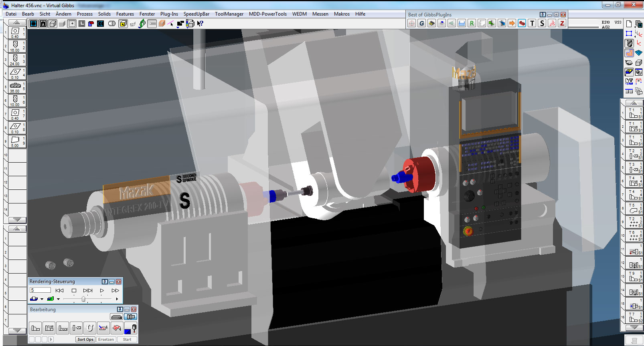The height and width of the screenshot is (346, 644).
Task: Click the post processor icon in right palette
Action: click(x=629, y=82)
